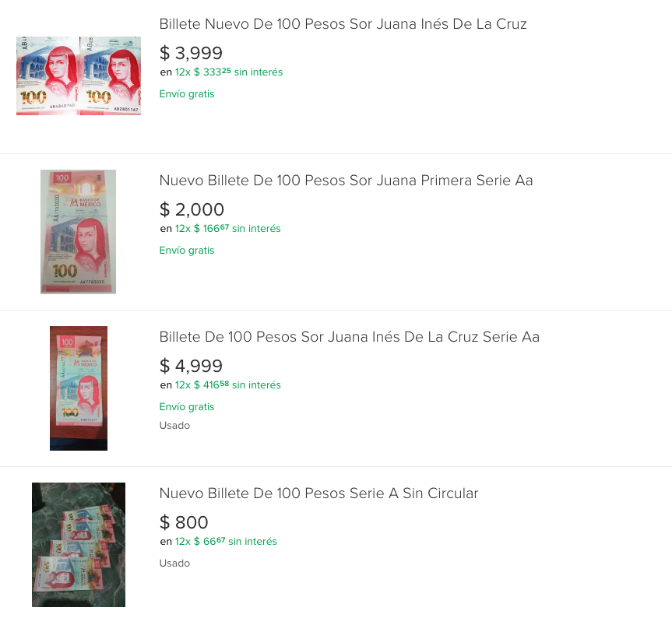Click the $ 800 price
Screen dimensions: 672x618
[x=184, y=523]
